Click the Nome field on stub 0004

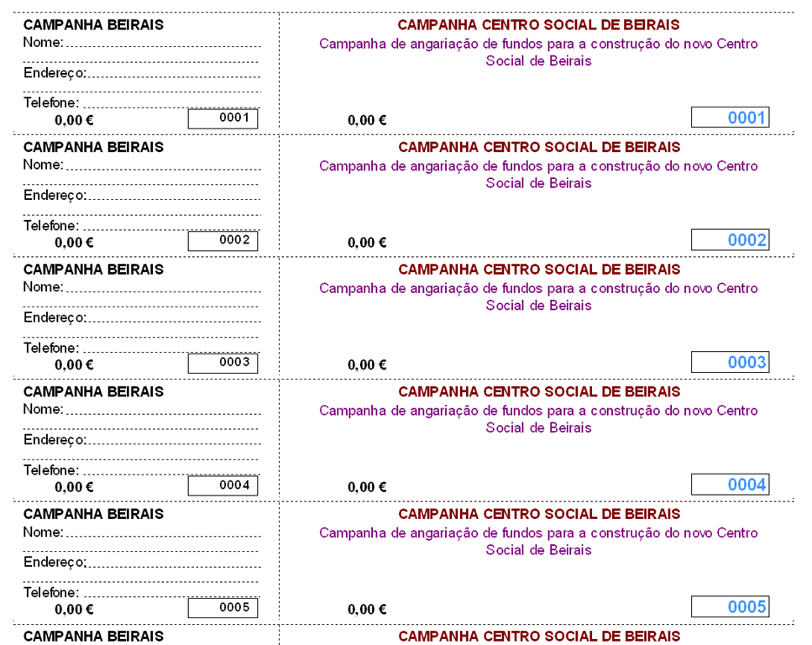[x=162, y=410]
